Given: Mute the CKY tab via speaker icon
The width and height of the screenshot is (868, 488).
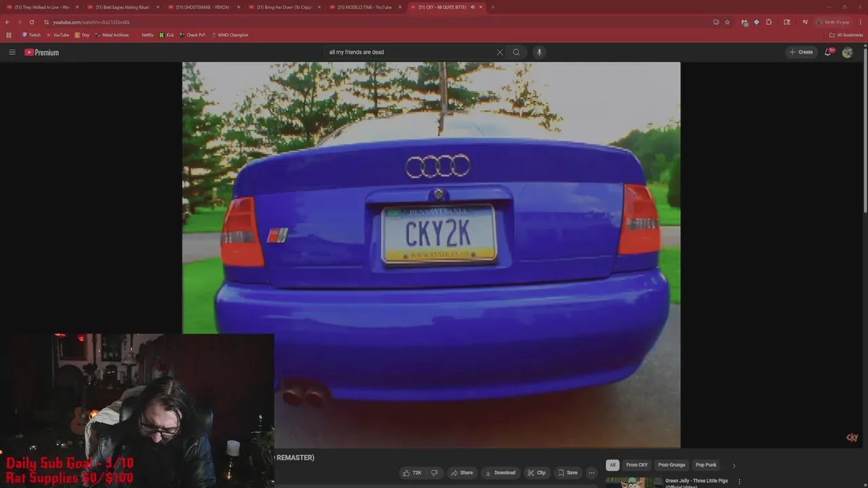Looking at the screenshot, I should point(473,7).
